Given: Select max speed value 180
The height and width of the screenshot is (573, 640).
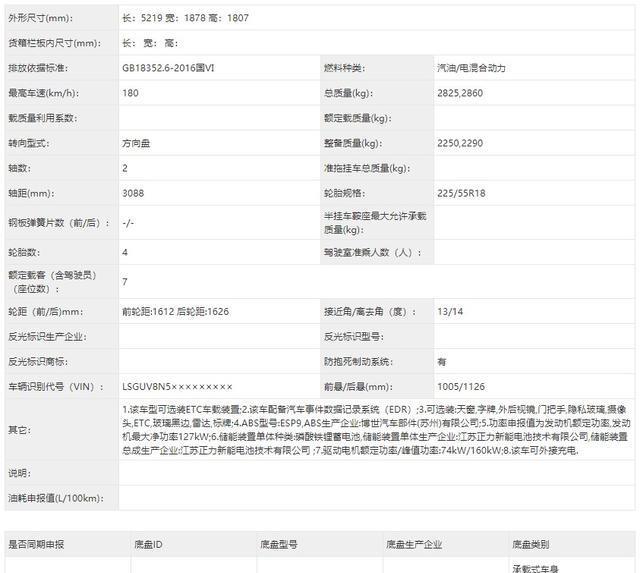Looking at the screenshot, I should [130, 93].
